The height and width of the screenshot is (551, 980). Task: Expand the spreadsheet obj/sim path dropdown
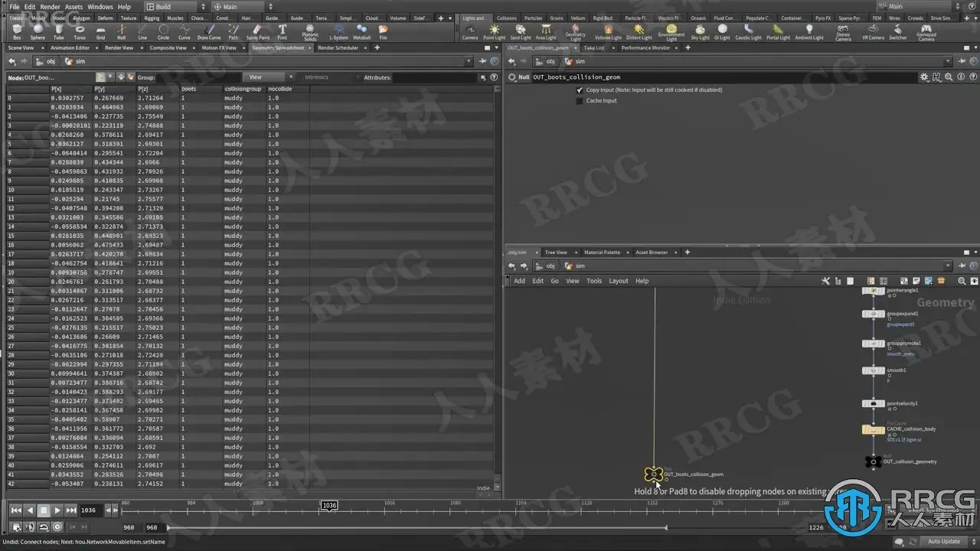coord(469,61)
